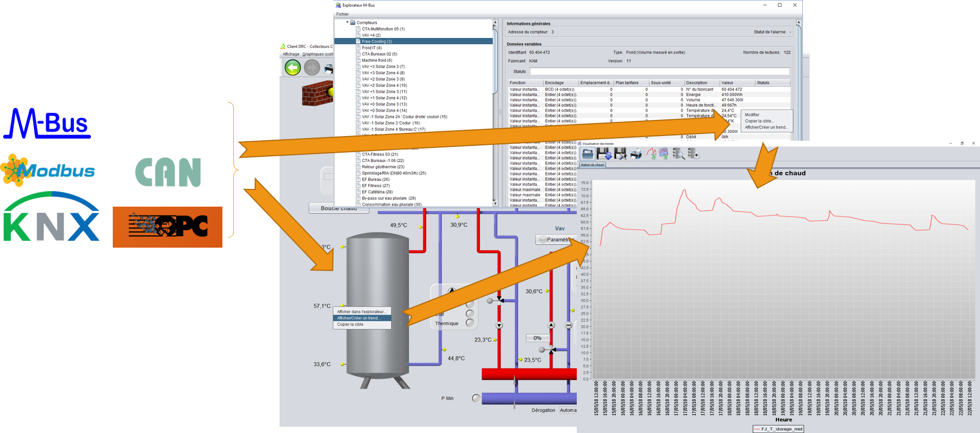Click the database add plus icon

tap(693, 154)
